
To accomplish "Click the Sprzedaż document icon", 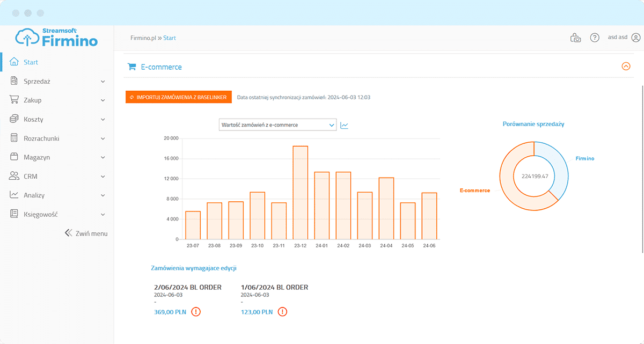I will click(x=14, y=82).
